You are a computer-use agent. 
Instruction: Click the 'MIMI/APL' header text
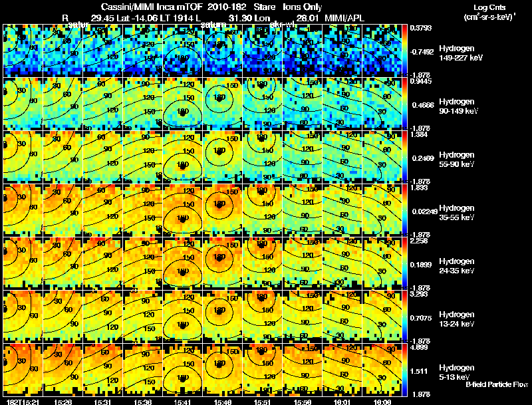344,18
